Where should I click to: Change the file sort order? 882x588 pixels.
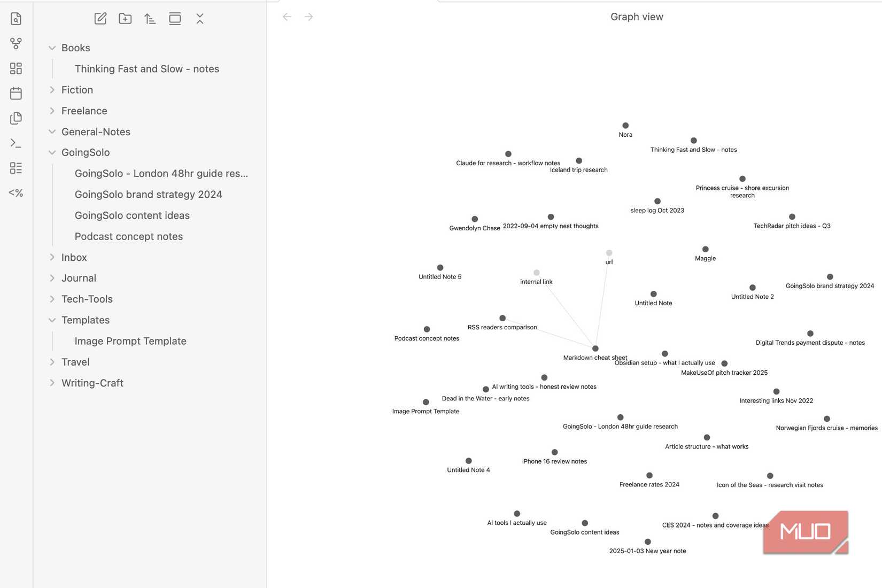click(150, 19)
